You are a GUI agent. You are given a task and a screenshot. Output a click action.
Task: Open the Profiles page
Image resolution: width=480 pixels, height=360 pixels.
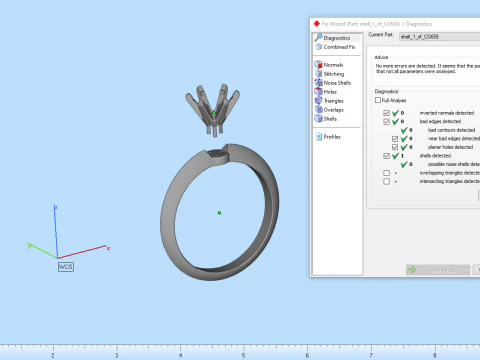click(328, 137)
